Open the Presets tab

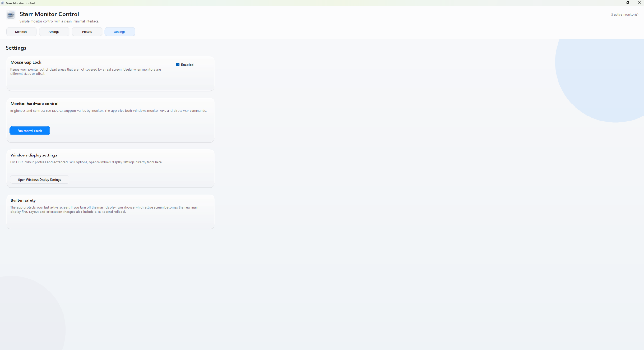tap(87, 32)
